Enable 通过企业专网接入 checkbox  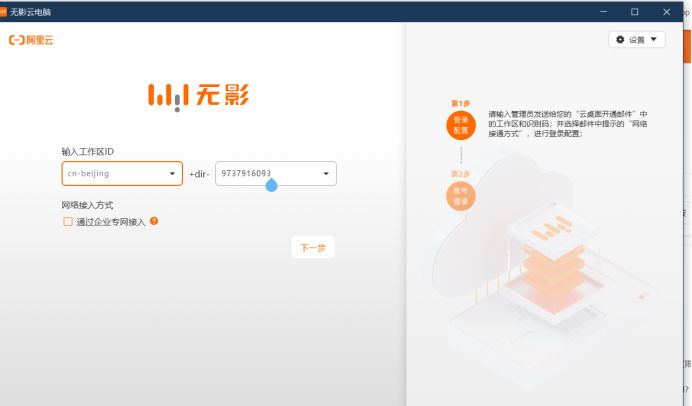point(68,222)
